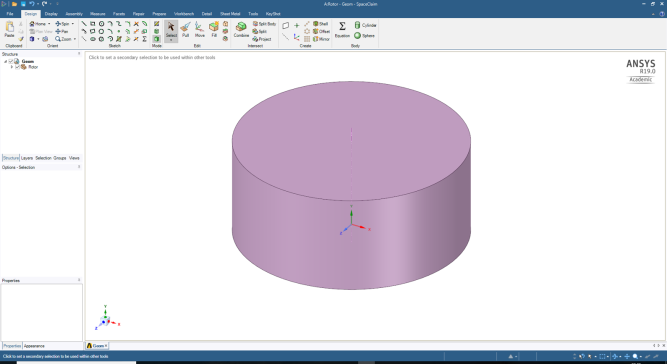Screen dimensions: 667x364
Task: Switch to Sketch mode icon
Action: click(157, 24)
